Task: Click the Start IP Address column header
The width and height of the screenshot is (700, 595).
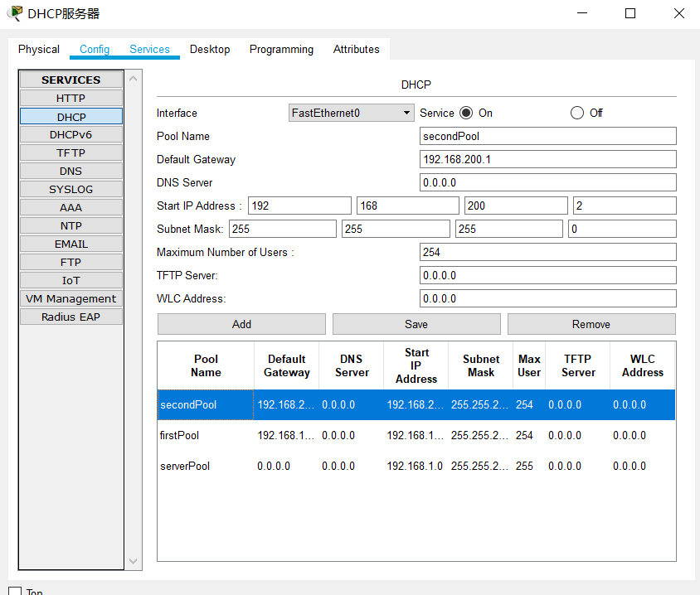Action: click(x=416, y=365)
